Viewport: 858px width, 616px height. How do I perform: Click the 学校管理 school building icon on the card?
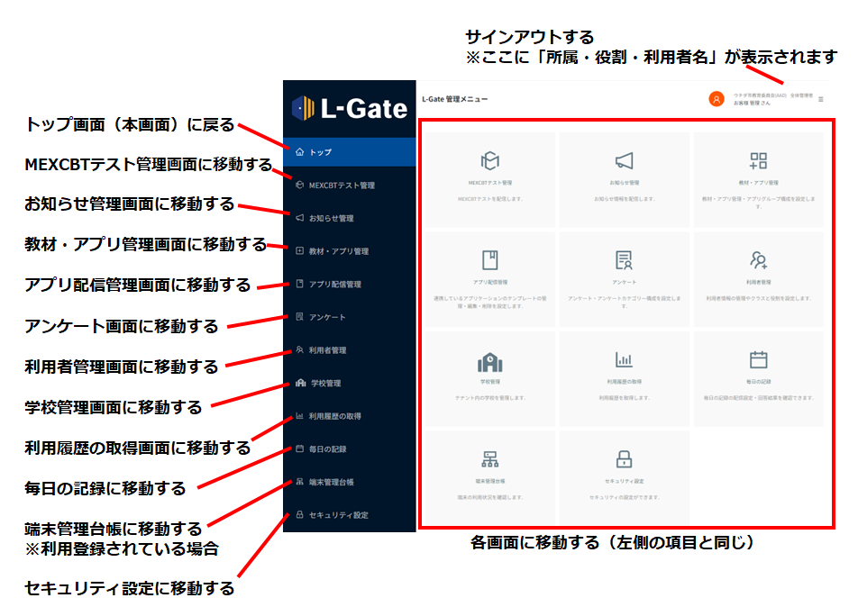pyautogui.click(x=489, y=362)
